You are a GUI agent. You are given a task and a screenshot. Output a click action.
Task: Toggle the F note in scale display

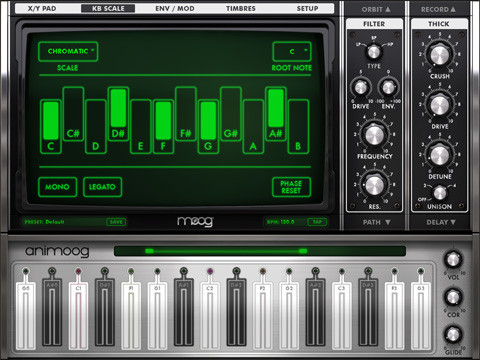pyautogui.click(x=163, y=126)
